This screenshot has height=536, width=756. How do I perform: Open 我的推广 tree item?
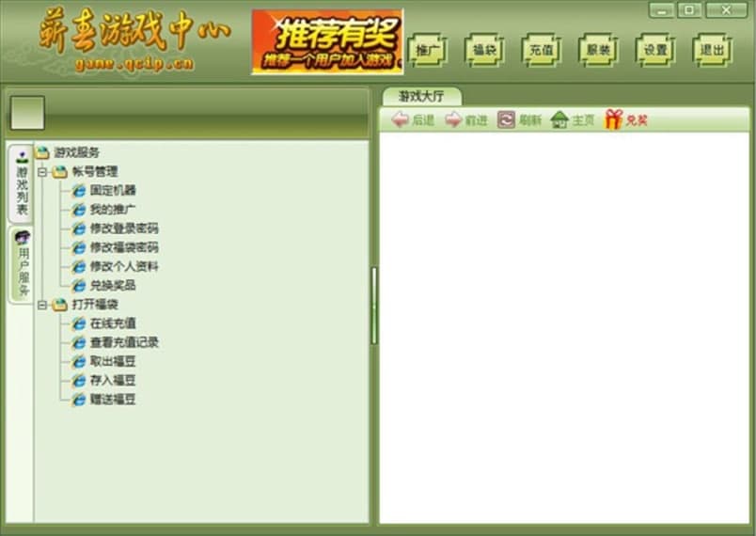(x=113, y=210)
